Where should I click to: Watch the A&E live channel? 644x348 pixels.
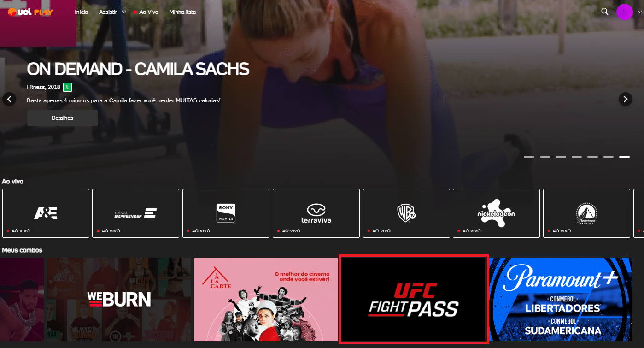[x=46, y=213]
